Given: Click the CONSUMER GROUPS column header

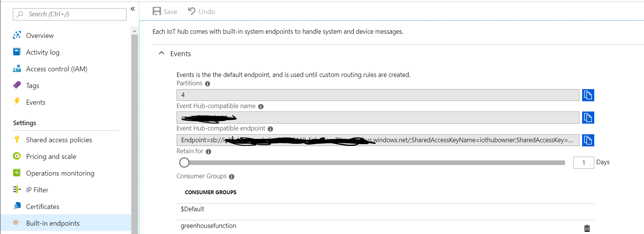Looking at the screenshot, I should click(x=210, y=192).
